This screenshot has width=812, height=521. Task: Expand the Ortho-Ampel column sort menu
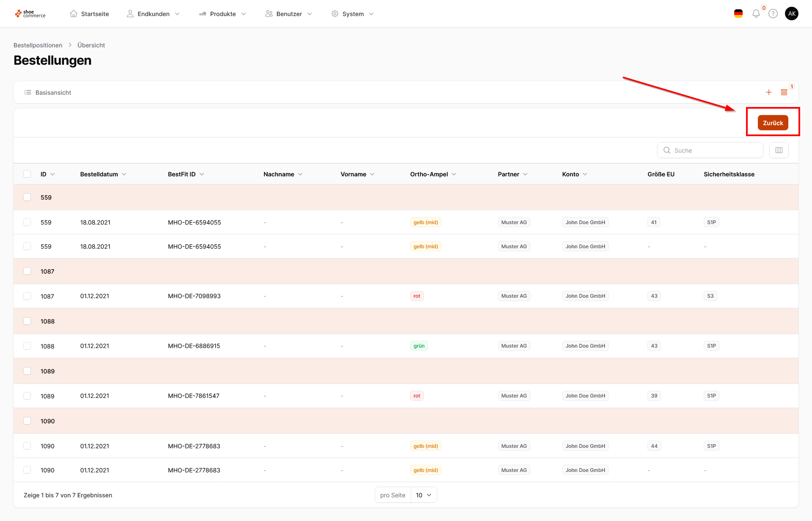click(x=454, y=174)
